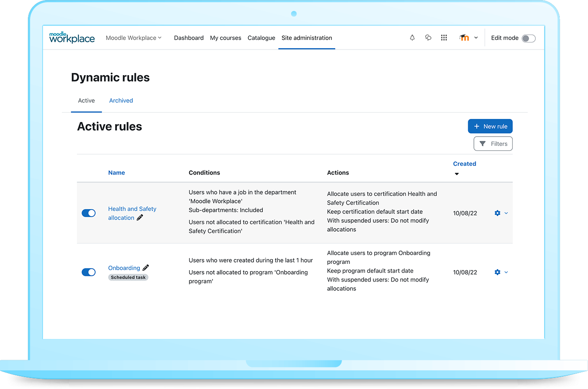Image resolution: width=588 pixels, height=389 pixels.
Task: Click the Conditions column header
Action: coord(204,173)
